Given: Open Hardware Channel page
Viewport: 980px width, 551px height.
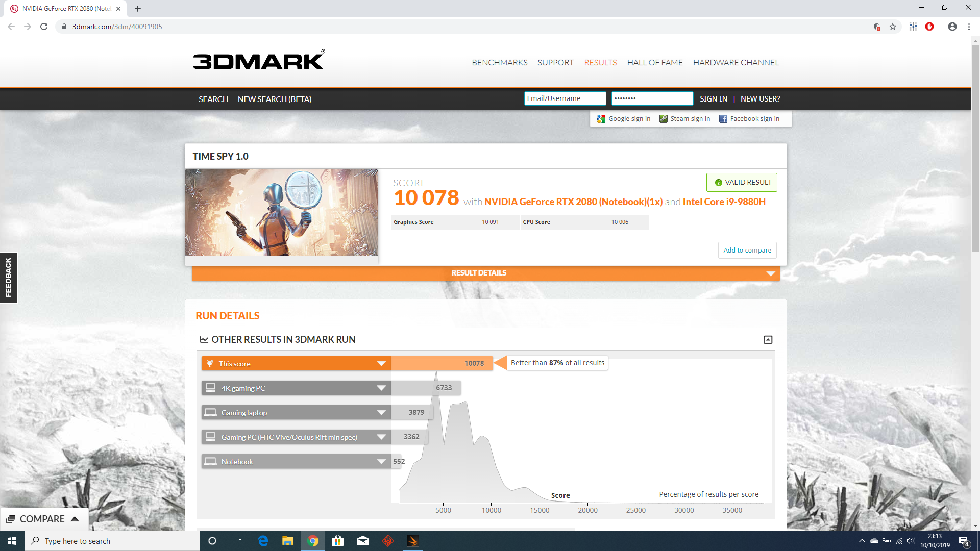Looking at the screenshot, I should point(736,62).
